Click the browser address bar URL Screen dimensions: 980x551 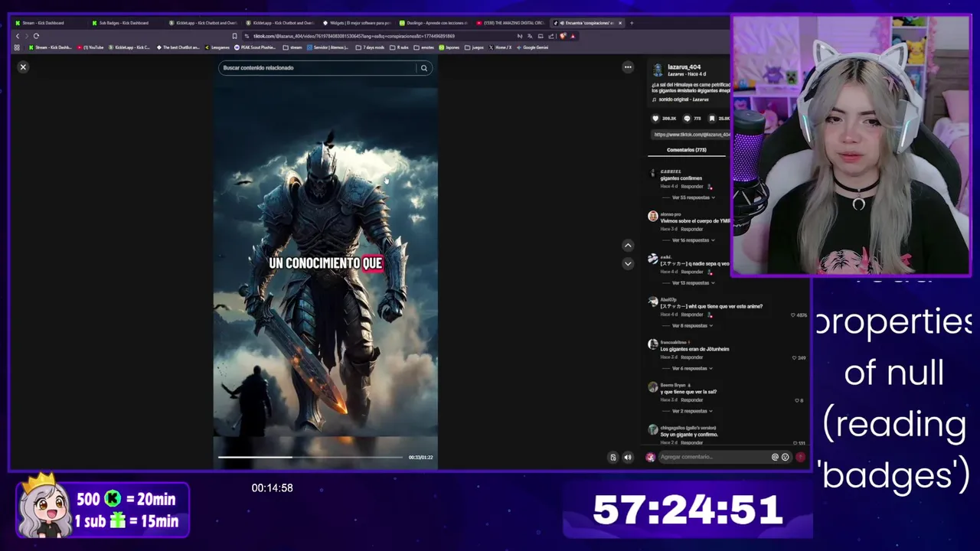click(354, 36)
